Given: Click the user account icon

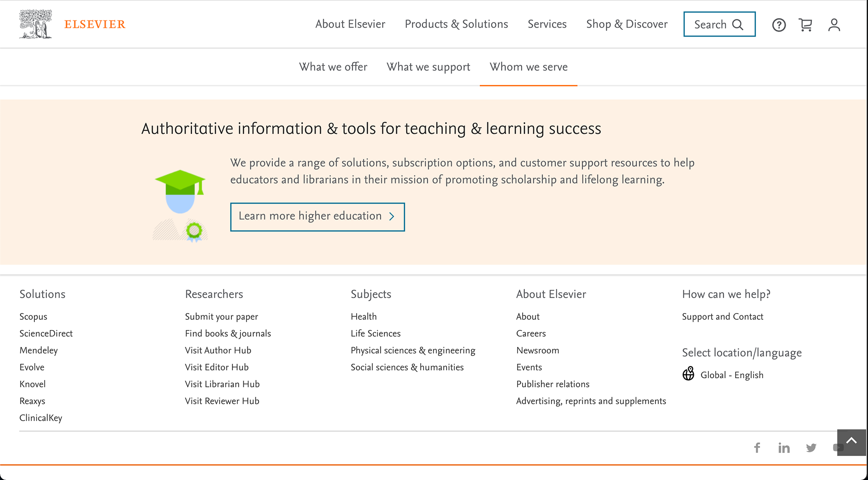Looking at the screenshot, I should (x=834, y=25).
